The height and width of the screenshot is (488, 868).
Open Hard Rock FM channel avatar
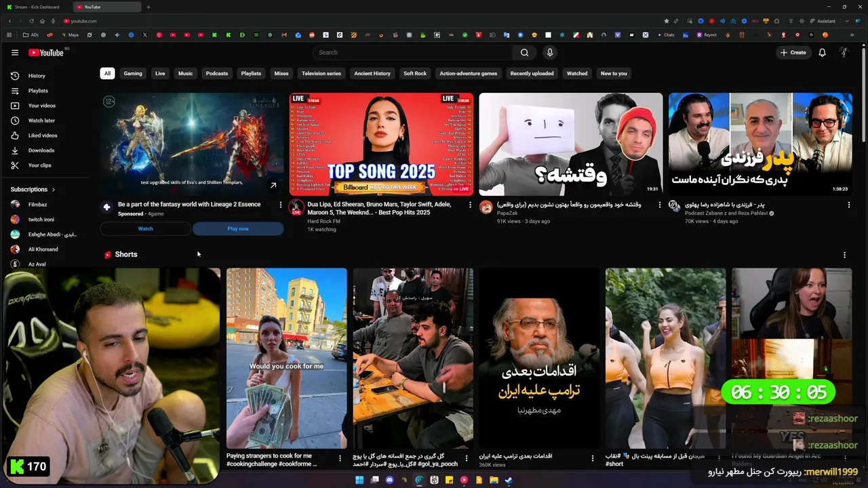(296, 207)
